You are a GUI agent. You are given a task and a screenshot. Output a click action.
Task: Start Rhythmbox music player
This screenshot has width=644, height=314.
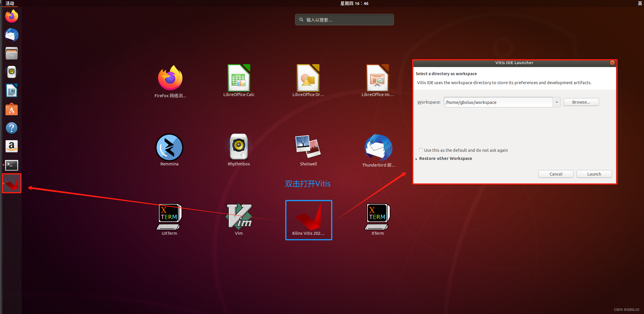point(238,147)
